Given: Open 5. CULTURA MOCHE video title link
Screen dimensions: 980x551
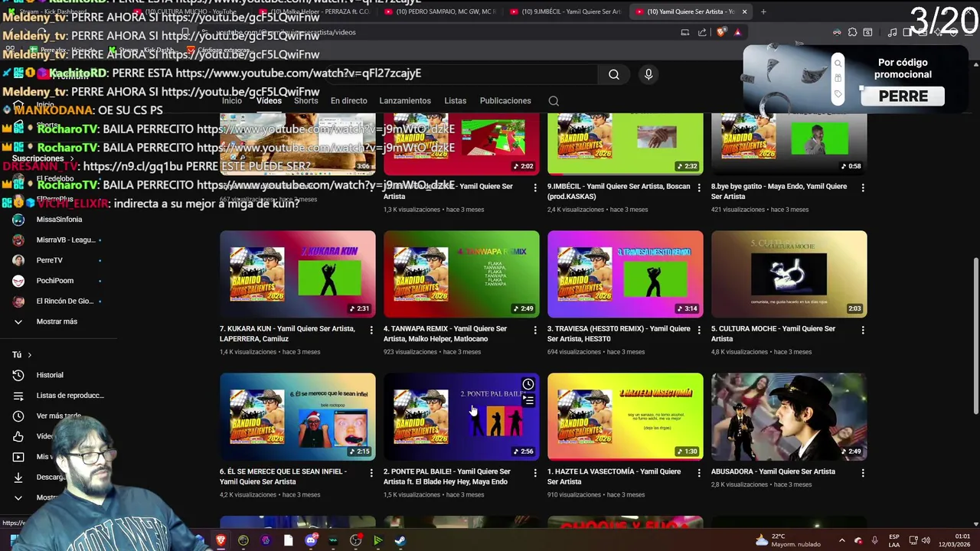Looking at the screenshot, I should tap(773, 334).
